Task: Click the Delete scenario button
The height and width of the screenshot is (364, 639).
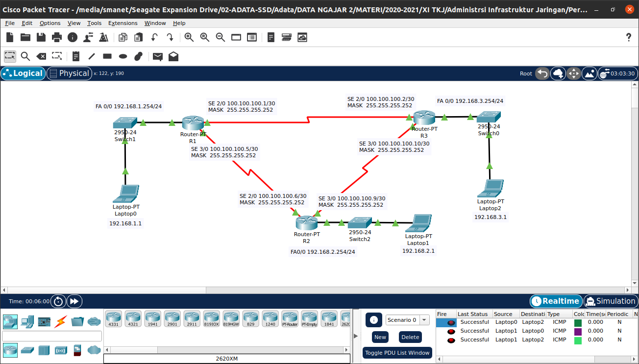Action: [x=410, y=337]
